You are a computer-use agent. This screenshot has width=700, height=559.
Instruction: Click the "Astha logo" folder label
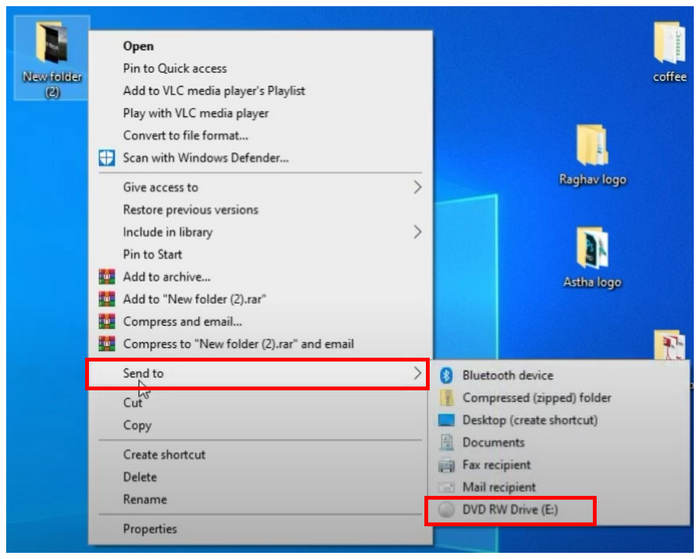pyautogui.click(x=592, y=282)
